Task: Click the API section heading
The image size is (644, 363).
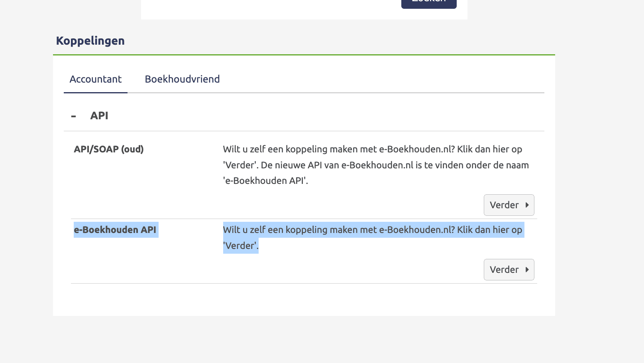Action: 99,116
